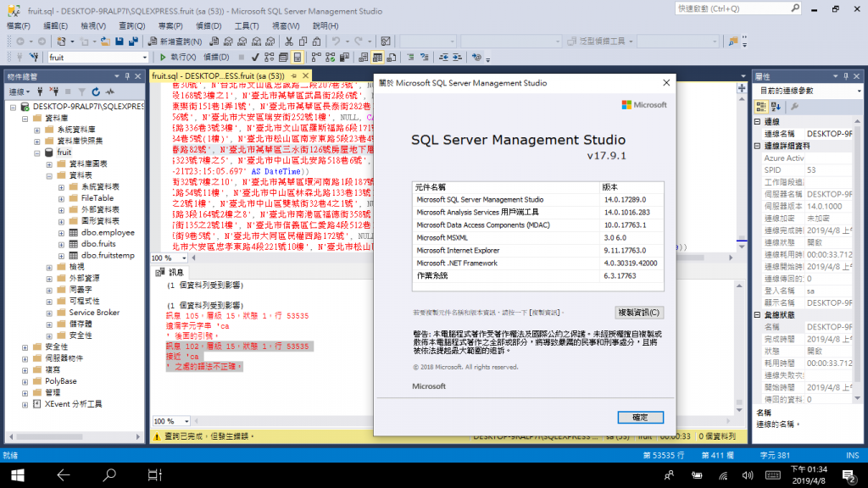The width and height of the screenshot is (868, 488).
Task: Toggle the Results to Grid icon
Action: [x=377, y=57]
